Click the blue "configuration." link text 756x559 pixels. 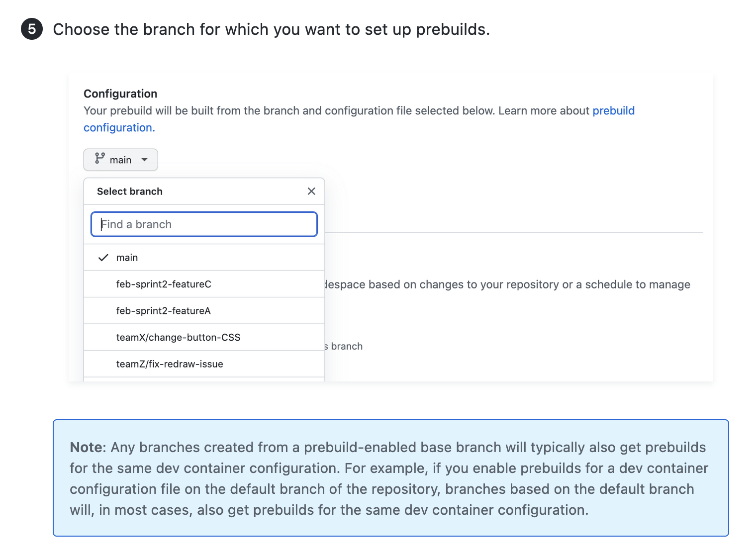click(x=119, y=128)
